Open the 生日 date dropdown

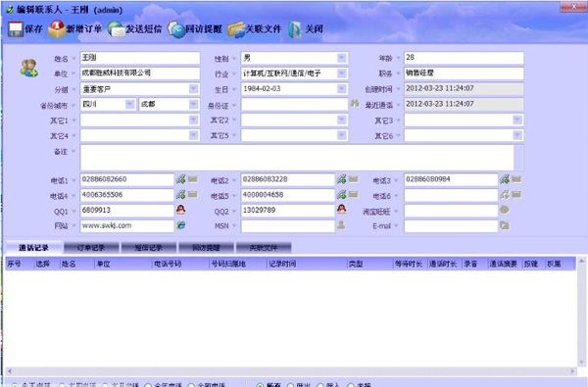341,89
